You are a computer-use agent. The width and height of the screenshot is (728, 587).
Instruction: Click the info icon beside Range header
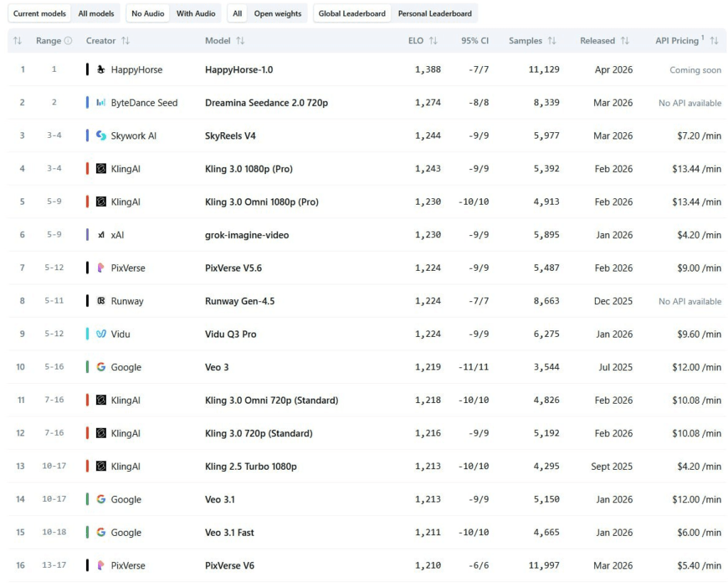click(68, 41)
